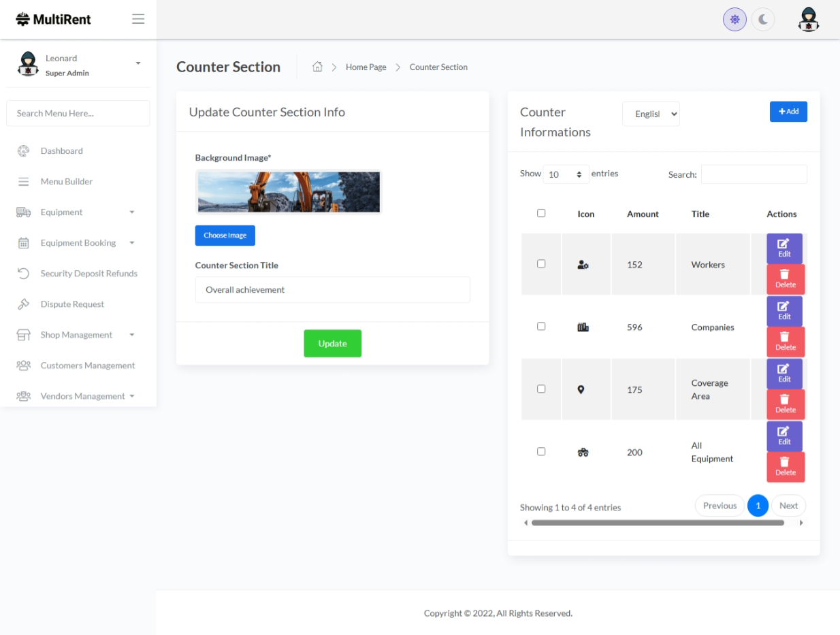Select all rows with header checkbox
The image size is (840, 635).
coord(541,213)
